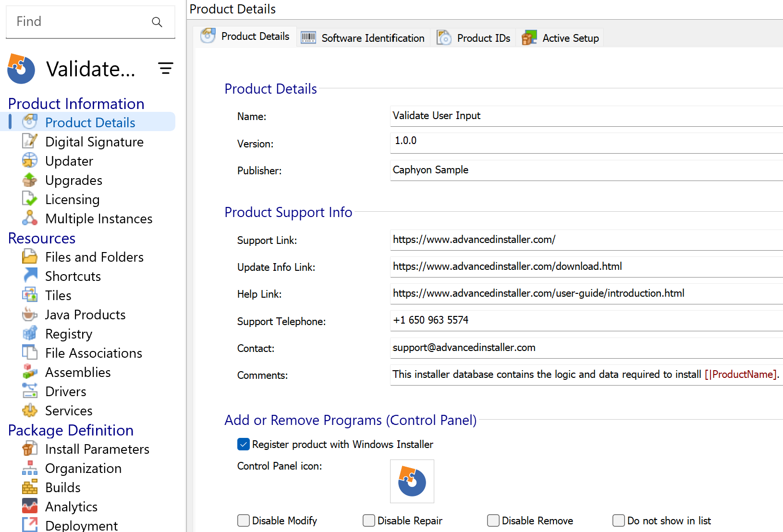Go to Upgrades in sidebar
783x532 pixels.
pos(73,180)
